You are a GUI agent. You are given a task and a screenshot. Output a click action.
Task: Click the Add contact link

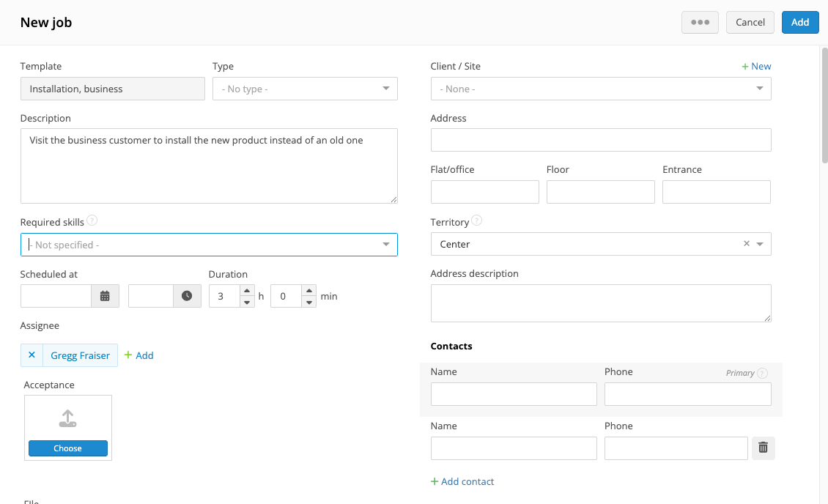[462, 481]
